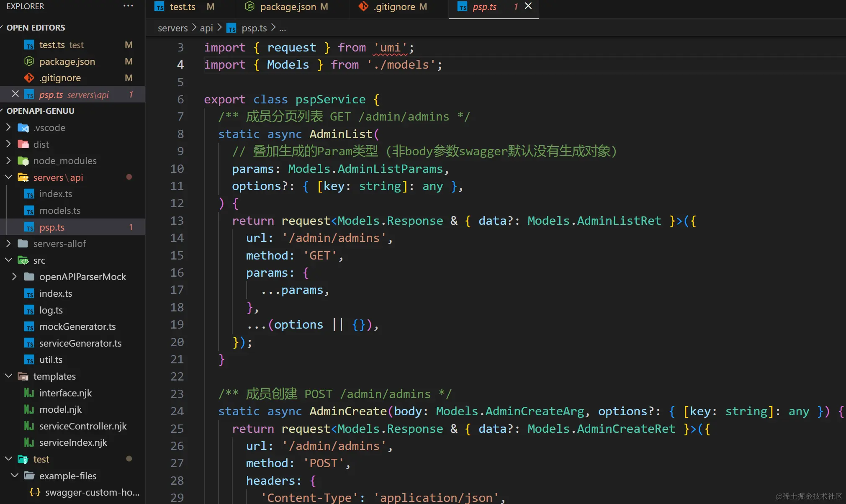Image resolution: width=846 pixels, height=504 pixels.
Task: Open package.json from Open Editors
Action: pos(72,61)
